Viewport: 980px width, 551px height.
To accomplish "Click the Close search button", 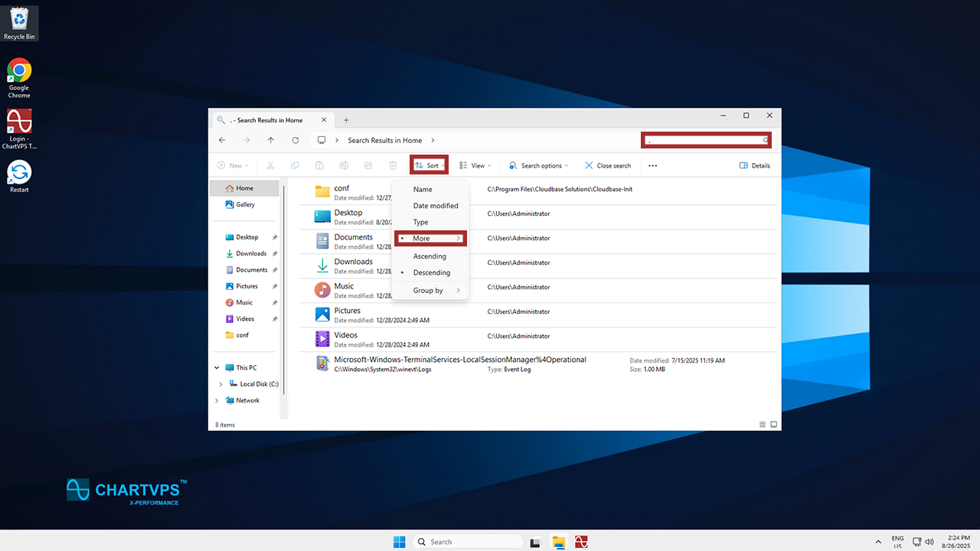I will pos(608,165).
